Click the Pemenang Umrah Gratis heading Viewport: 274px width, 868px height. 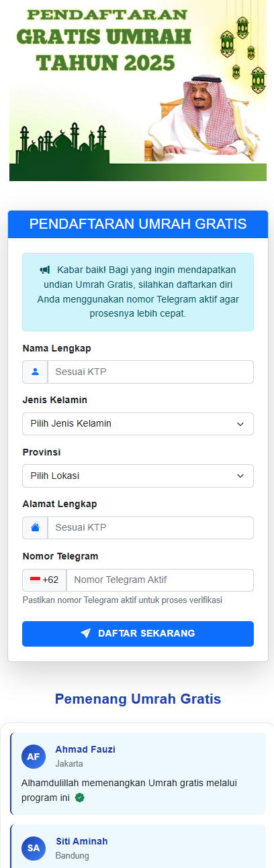point(138,699)
